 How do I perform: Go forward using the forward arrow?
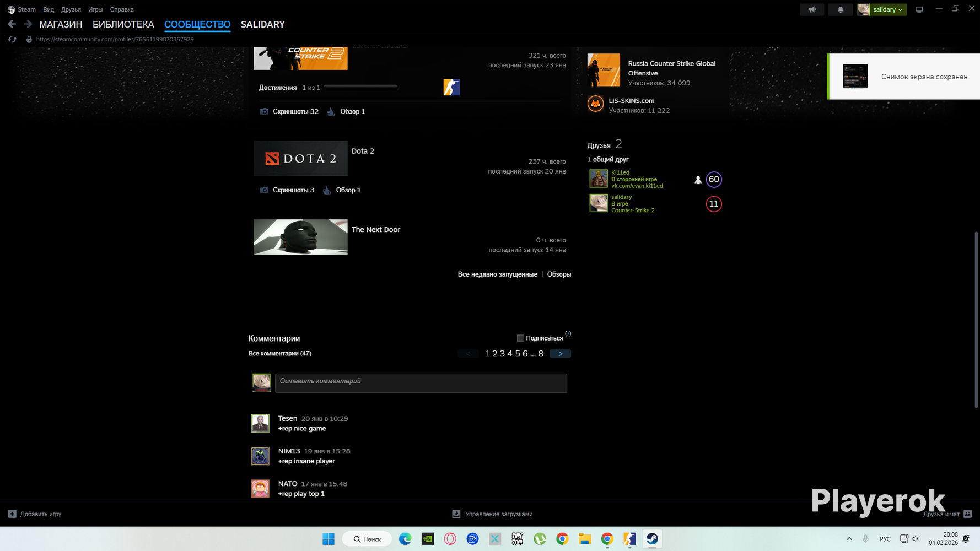(28, 24)
